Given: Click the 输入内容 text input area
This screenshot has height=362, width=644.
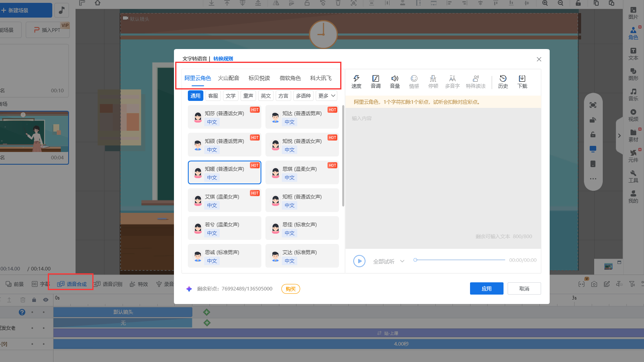Looking at the screenshot, I should click(x=443, y=178).
